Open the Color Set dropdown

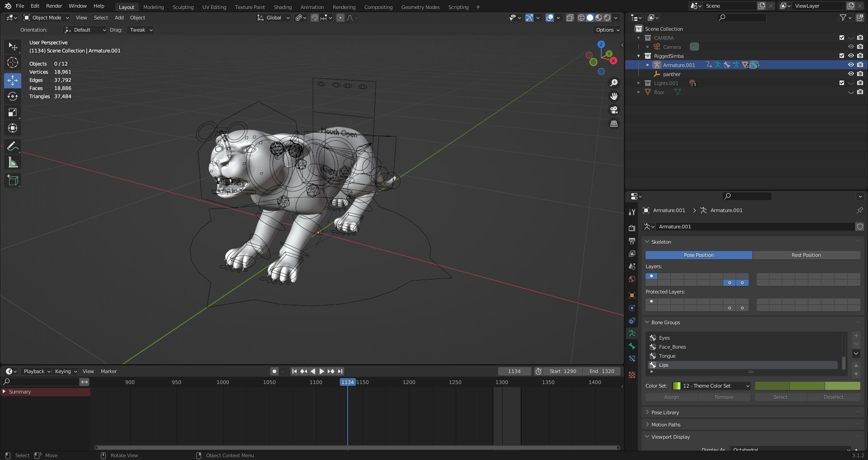[711, 386]
